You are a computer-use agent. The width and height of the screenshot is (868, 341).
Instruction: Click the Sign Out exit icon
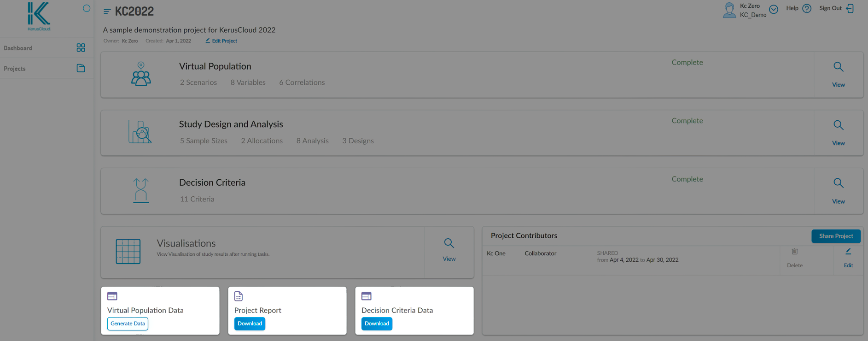(850, 8)
